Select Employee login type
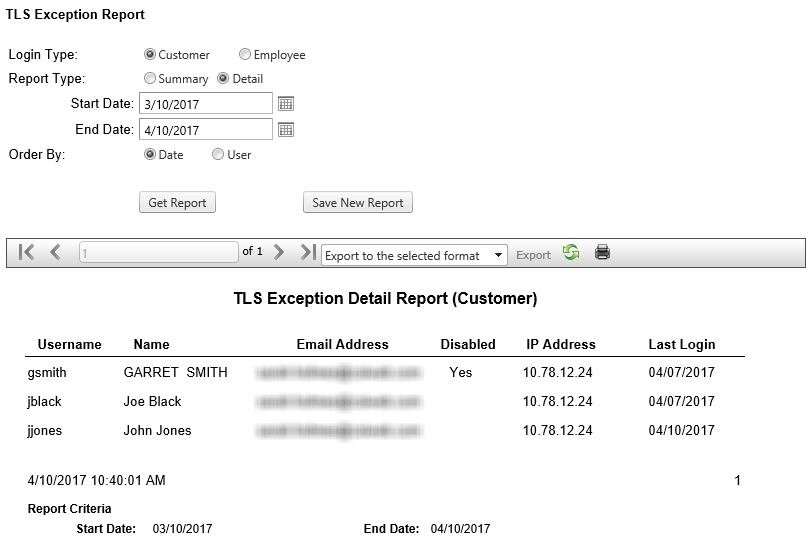Viewport: 810px width, 544px height. point(245,55)
